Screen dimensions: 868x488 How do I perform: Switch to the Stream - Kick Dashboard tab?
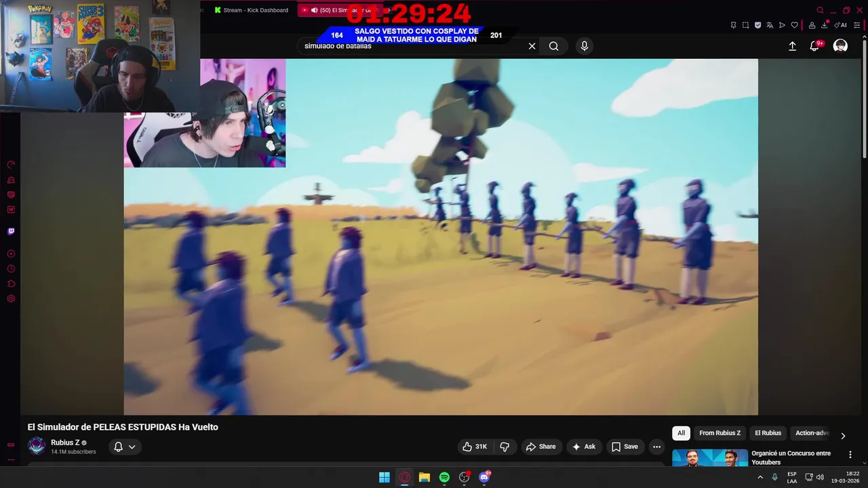point(251,10)
